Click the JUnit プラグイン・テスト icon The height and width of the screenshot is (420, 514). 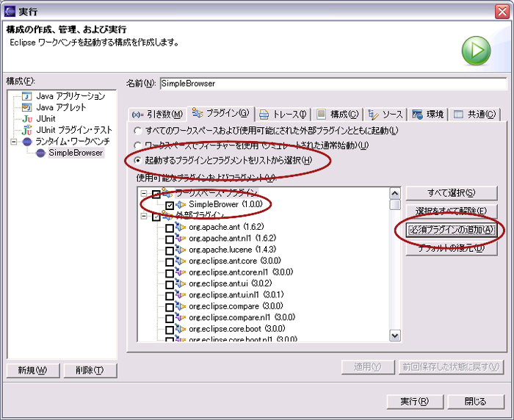pyautogui.click(x=27, y=130)
